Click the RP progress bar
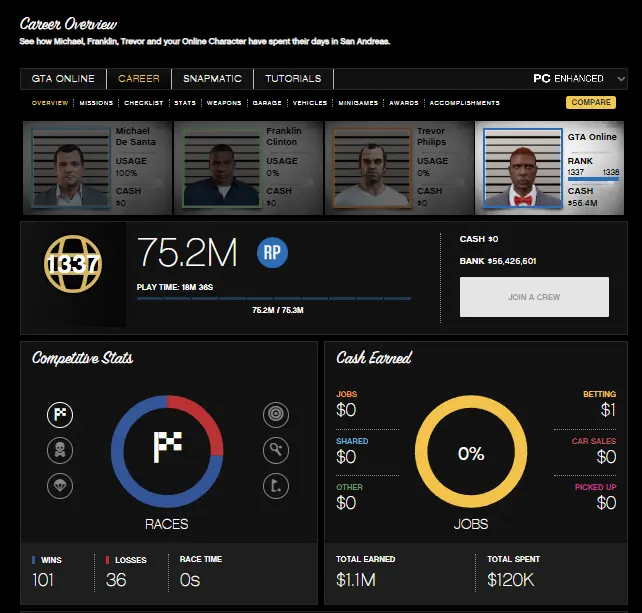This screenshot has height=613, width=642. [x=273, y=298]
